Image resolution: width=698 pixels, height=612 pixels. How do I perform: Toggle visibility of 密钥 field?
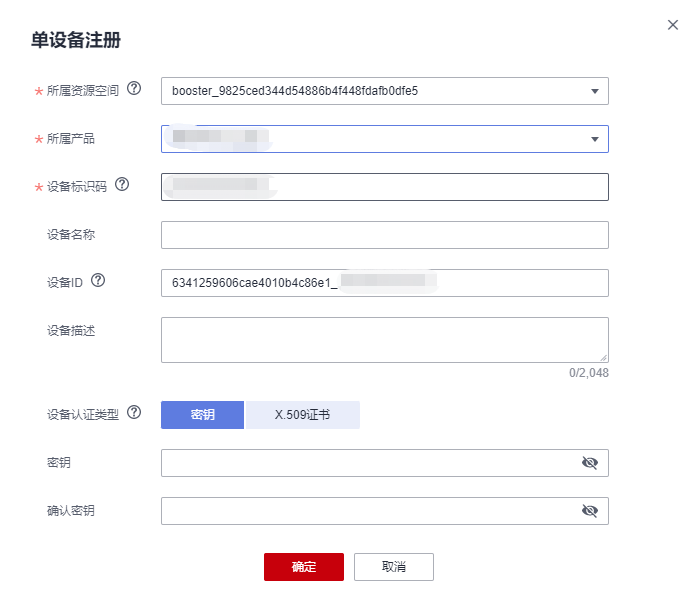[590, 463]
